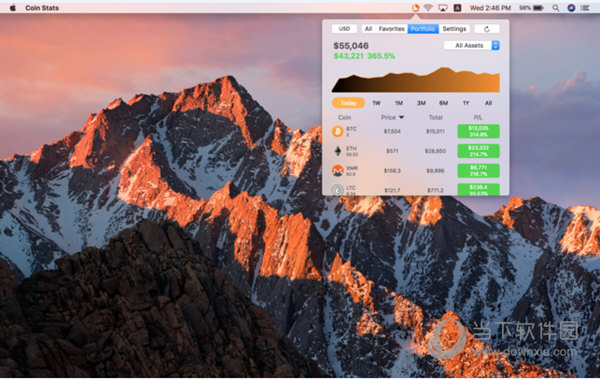Open the Apple menu
Viewport: 600px width, 379px height.
pos(13,8)
